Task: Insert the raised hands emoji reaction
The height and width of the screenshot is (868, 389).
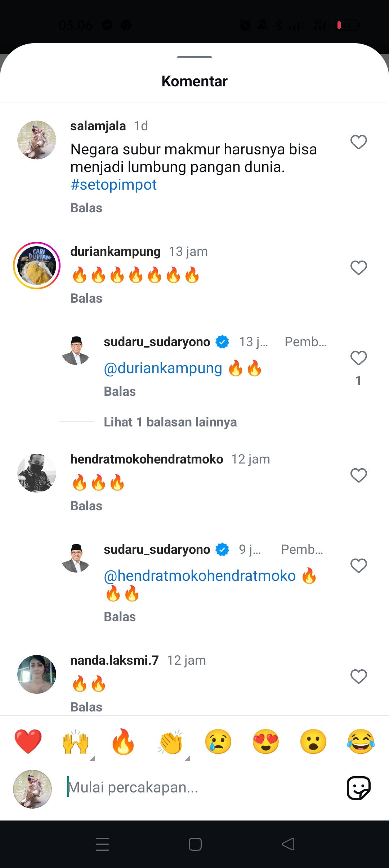Action: (x=76, y=741)
